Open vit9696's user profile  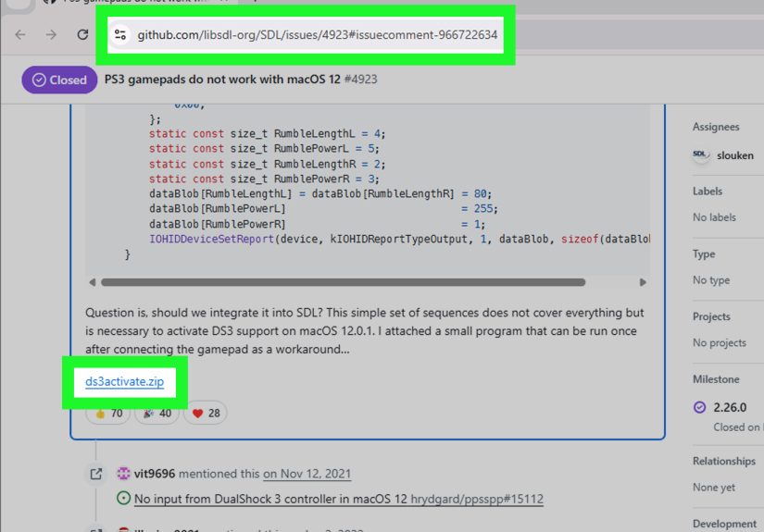coord(155,474)
